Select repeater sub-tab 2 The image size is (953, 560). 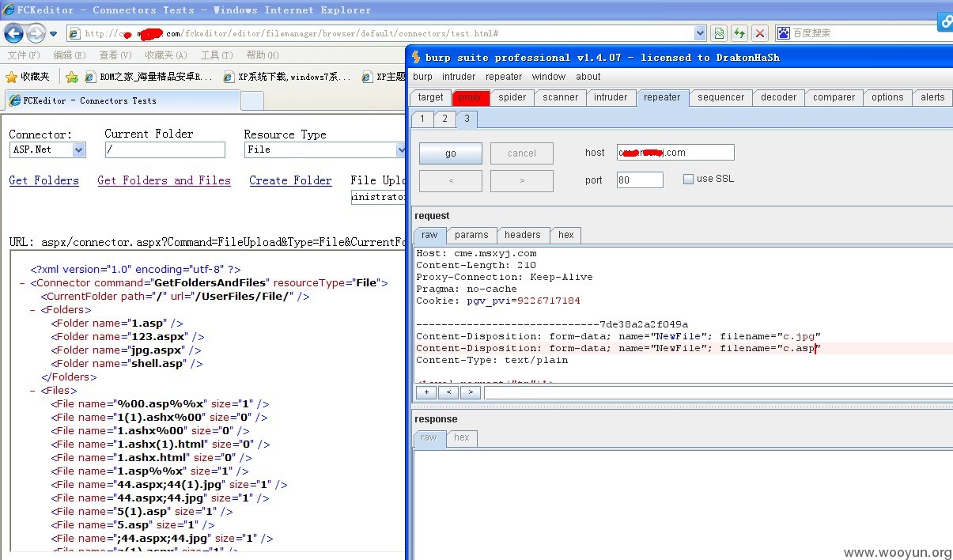point(444,119)
